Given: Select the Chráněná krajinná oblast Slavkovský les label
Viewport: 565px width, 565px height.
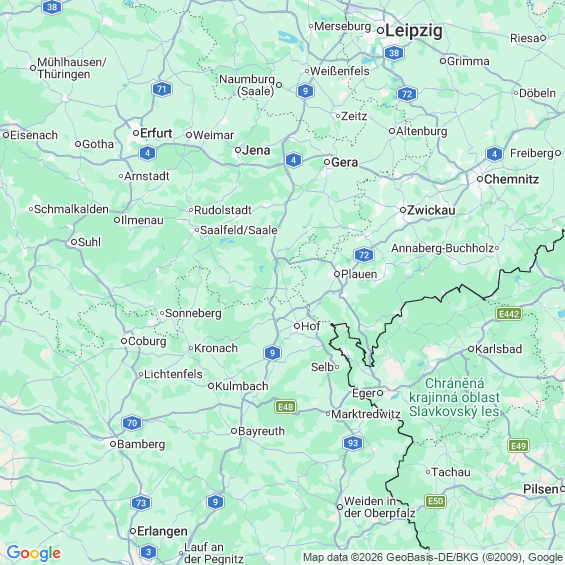Looking at the screenshot, I should click(x=454, y=397).
